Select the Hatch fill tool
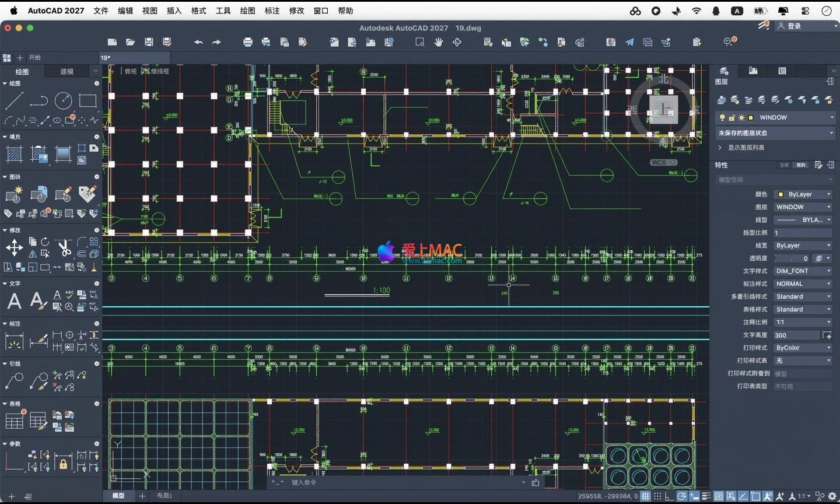This screenshot has width=840, height=504. point(14,154)
